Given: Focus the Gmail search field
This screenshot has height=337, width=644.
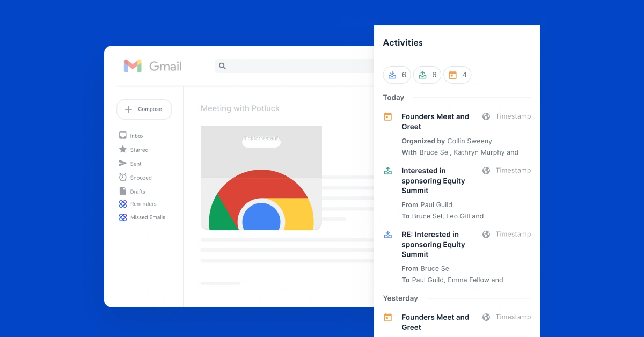Looking at the screenshot, I should click(x=294, y=66).
